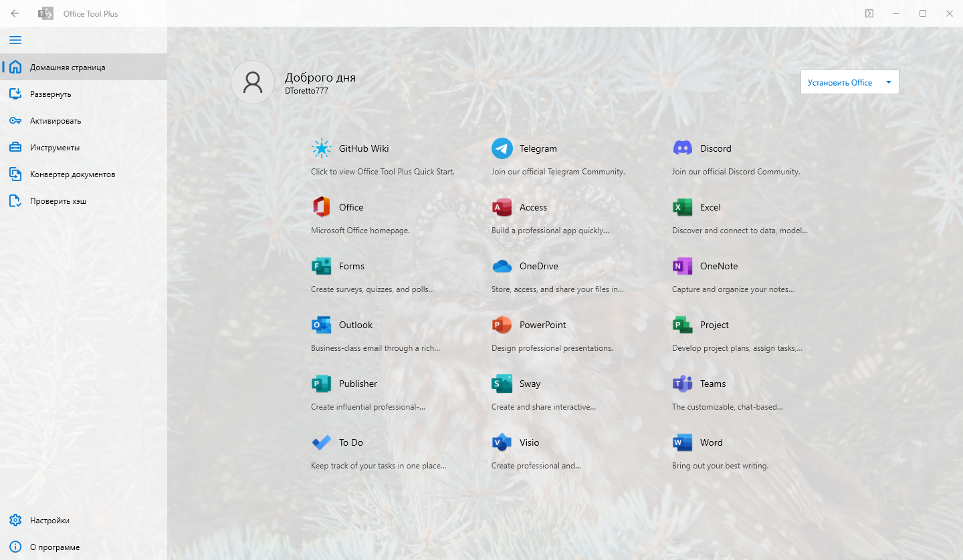This screenshot has height=560, width=963.
Task: Open the Forms app icon
Action: click(322, 266)
